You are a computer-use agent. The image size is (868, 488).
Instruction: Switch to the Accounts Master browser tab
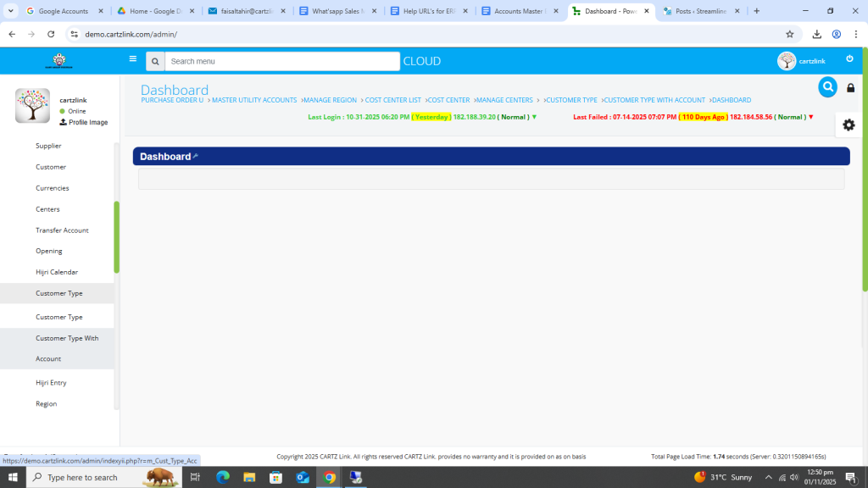point(520,11)
